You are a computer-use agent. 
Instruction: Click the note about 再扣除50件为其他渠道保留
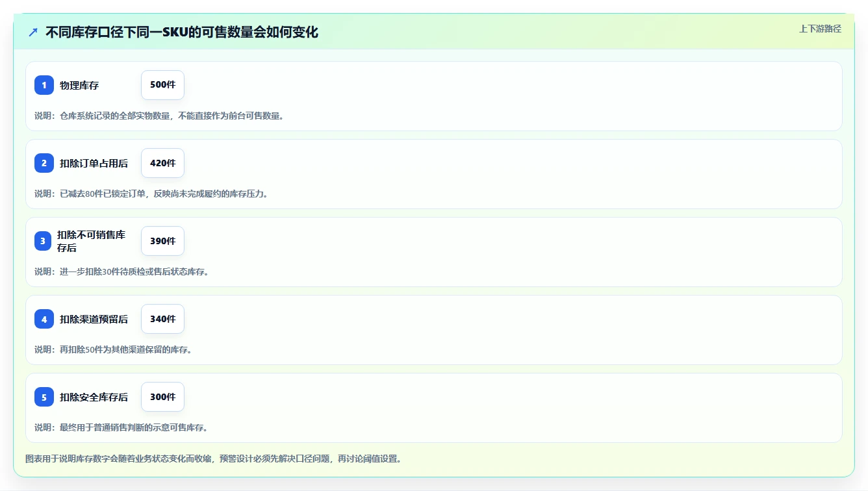[x=114, y=349]
